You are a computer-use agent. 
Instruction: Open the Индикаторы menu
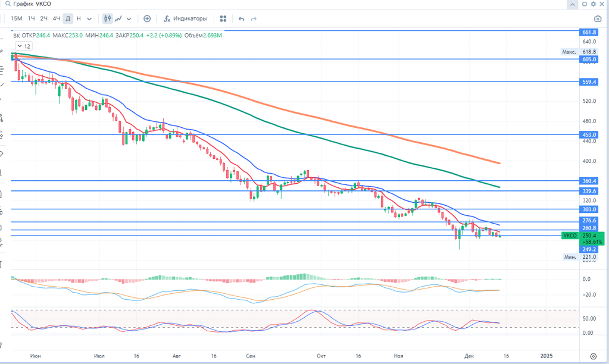[186, 18]
